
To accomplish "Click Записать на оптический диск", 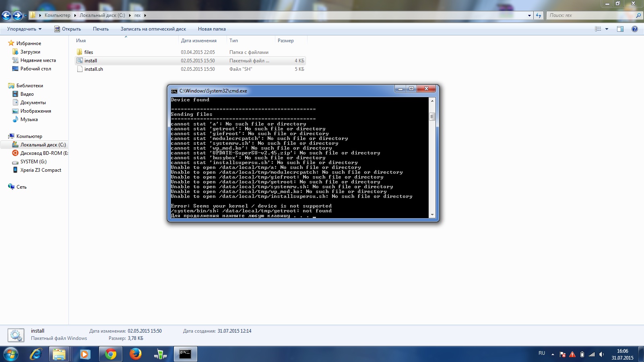I will 153,29.
